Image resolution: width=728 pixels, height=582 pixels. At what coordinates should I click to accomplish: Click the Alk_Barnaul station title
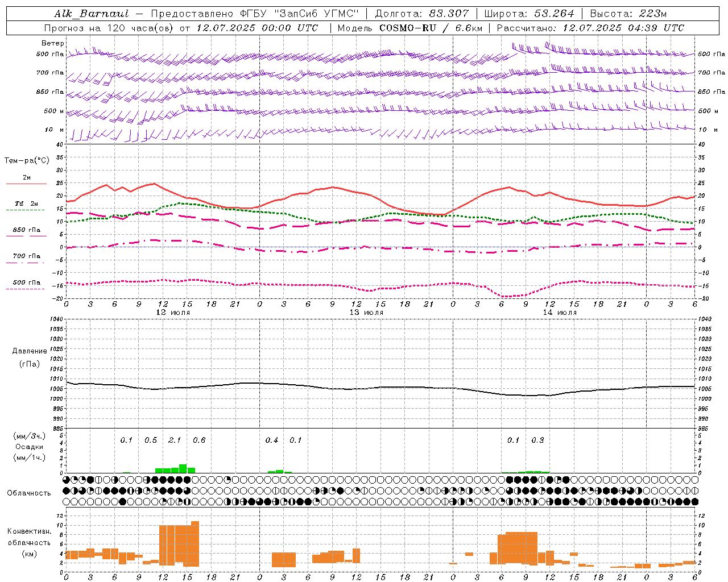tap(91, 14)
